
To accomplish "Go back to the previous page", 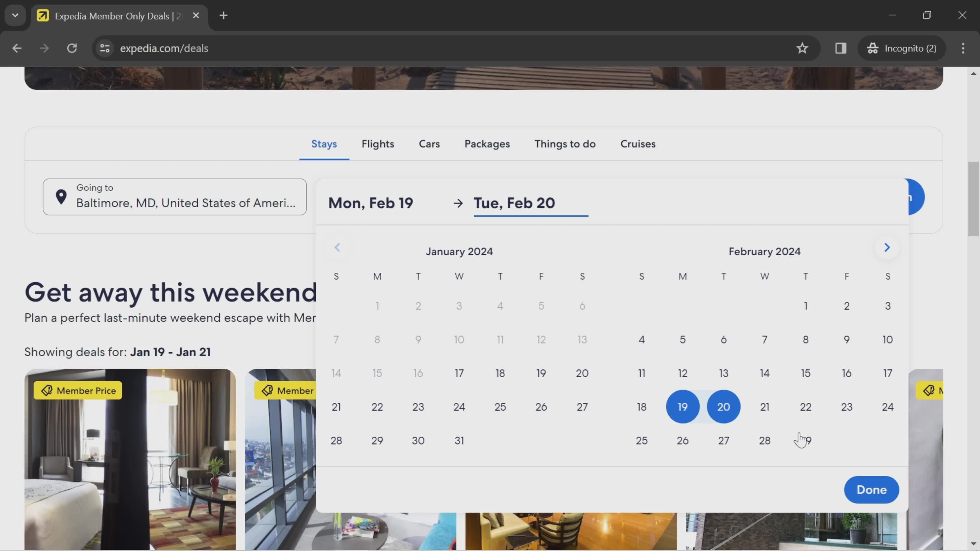I will 17,48.
